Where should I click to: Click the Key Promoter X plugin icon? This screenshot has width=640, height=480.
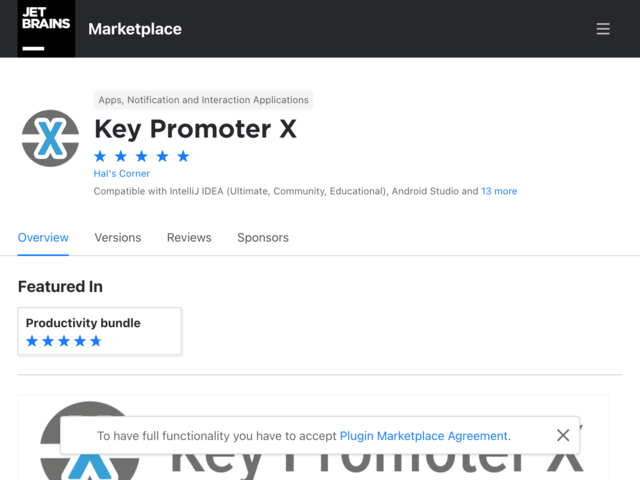pos(50,138)
